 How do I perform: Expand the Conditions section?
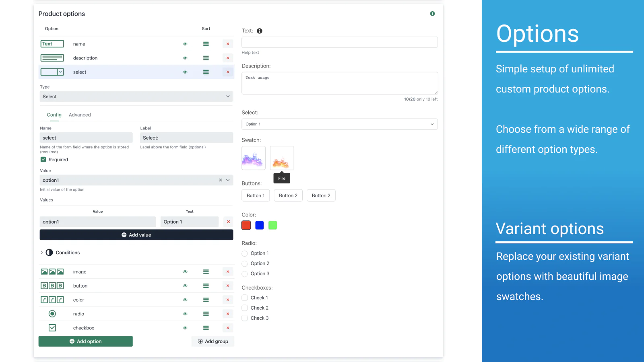click(x=41, y=253)
